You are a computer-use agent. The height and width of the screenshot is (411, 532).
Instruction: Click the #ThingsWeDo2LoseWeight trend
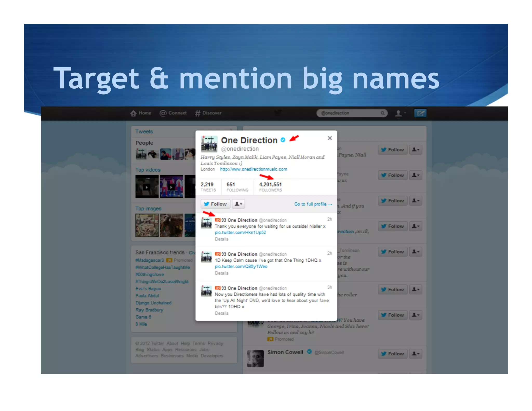(162, 282)
